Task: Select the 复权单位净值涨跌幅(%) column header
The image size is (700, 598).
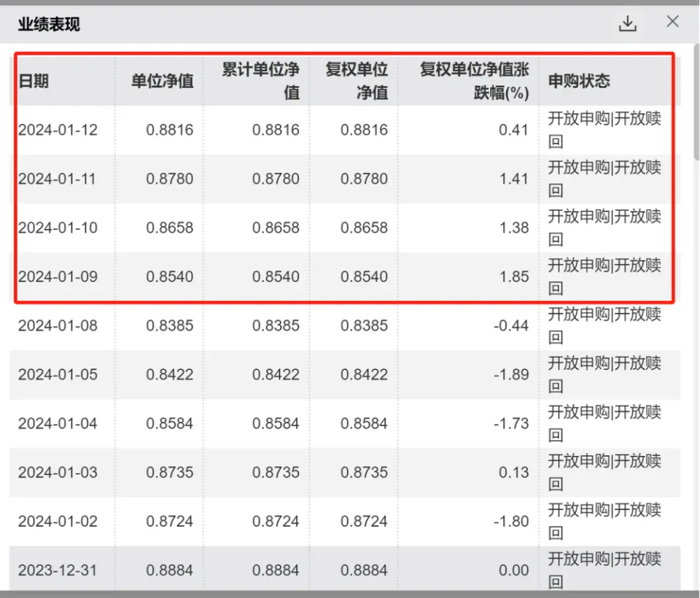Action: pyautogui.click(x=474, y=81)
